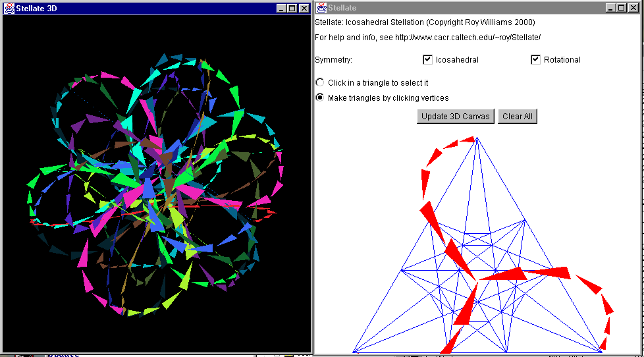644x357 pixels.
Task: Close the Stellate control window
Action: (x=633, y=8)
